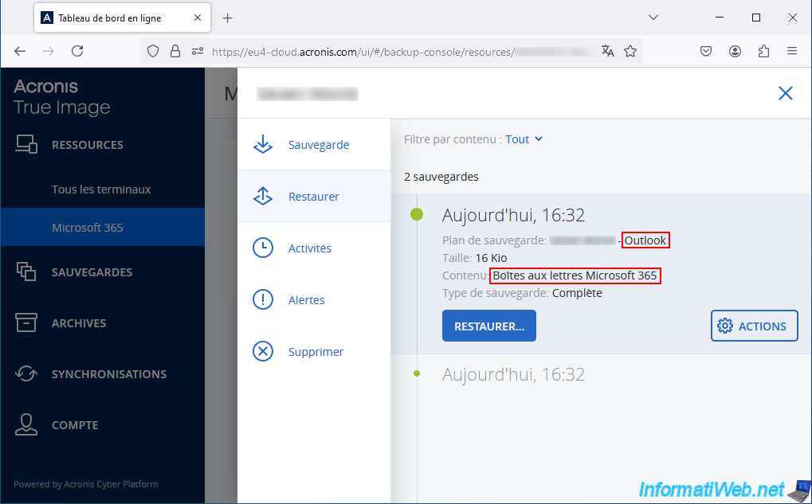812x504 pixels.
Task: Open the Sauvegarde section
Action: coord(314,145)
